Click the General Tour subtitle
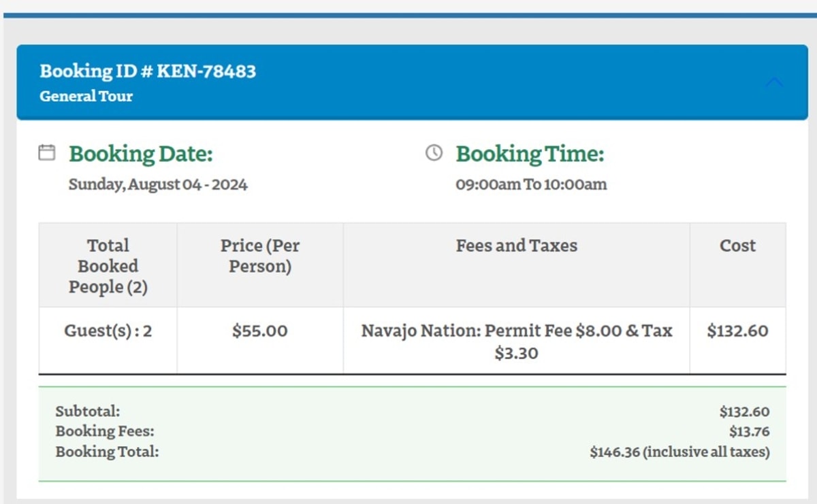Image resolution: width=817 pixels, height=504 pixels. click(86, 96)
